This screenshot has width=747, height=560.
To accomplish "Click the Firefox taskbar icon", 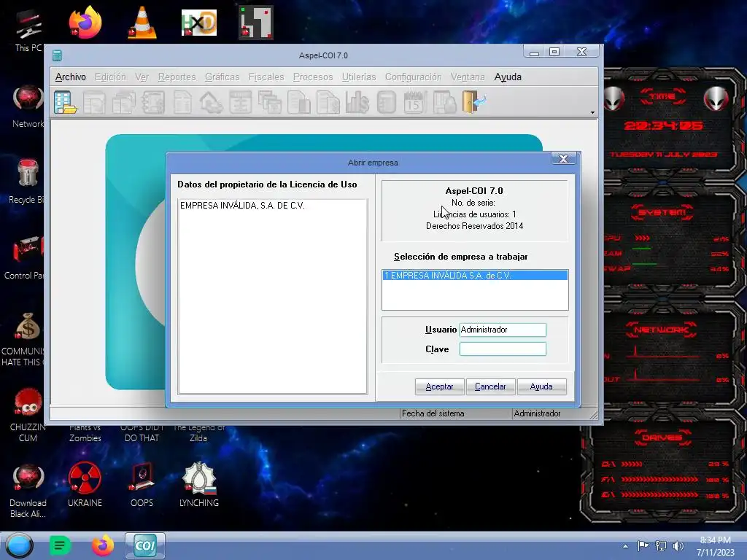I will click(x=102, y=545).
